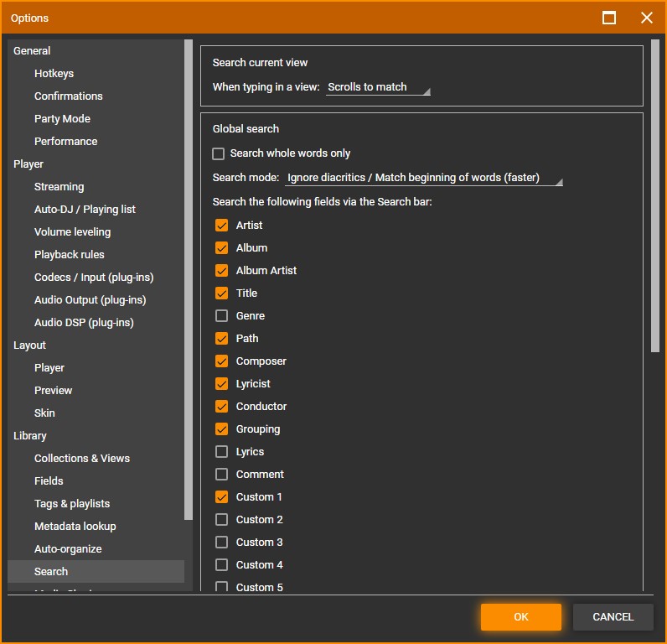Enable the Genre search field
The height and width of the screenshot is (644, 667).
221,316
